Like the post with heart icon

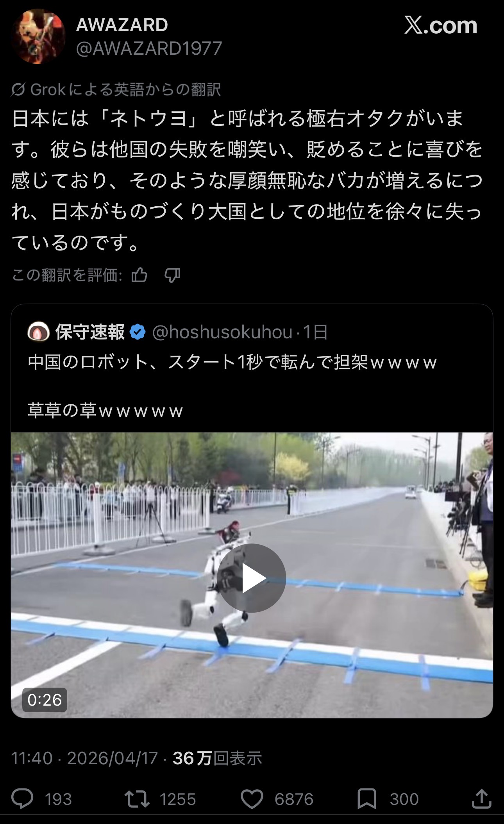pos(252,799)
